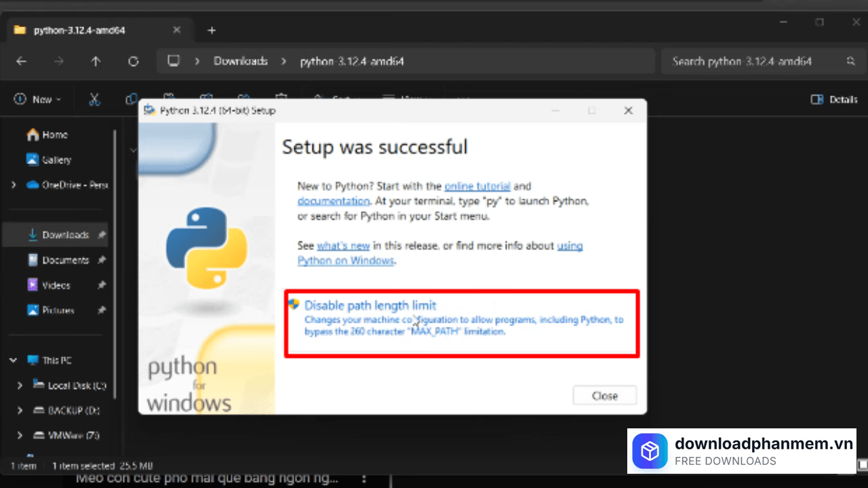Open a new File Explorer tab
The image size is (868, 488).
tap(212, 30)
